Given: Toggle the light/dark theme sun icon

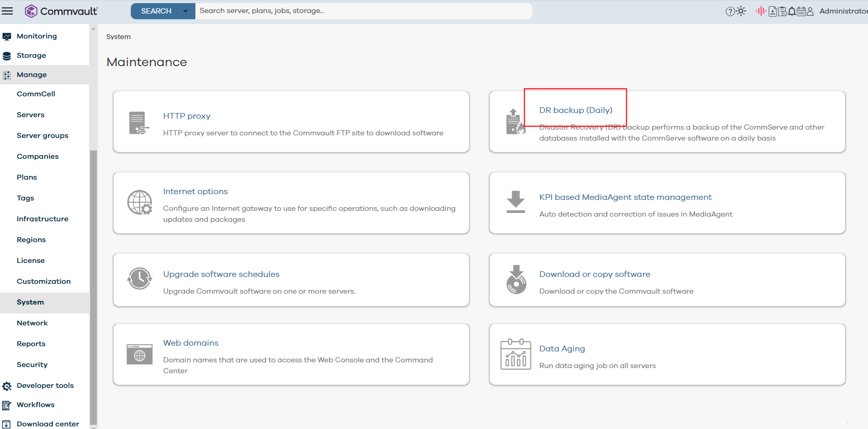Looking at the screenshot, I should 741,11.
